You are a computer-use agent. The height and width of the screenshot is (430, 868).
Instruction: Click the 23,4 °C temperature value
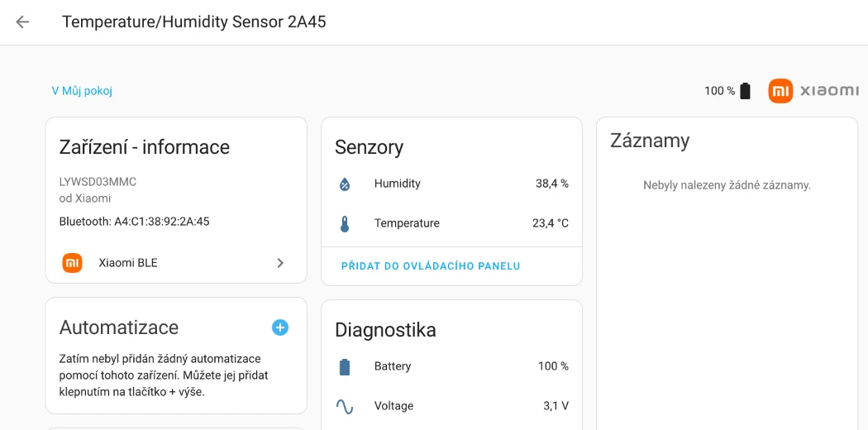coord(550,223)
